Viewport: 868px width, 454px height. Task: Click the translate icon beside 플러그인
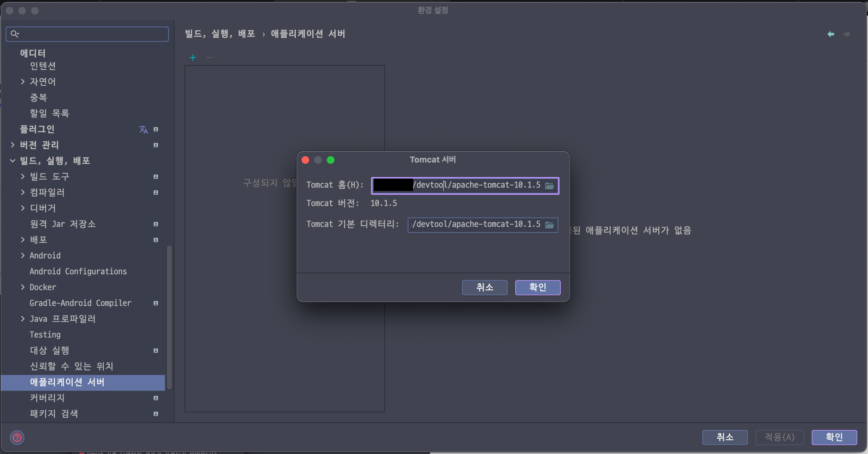143,129
